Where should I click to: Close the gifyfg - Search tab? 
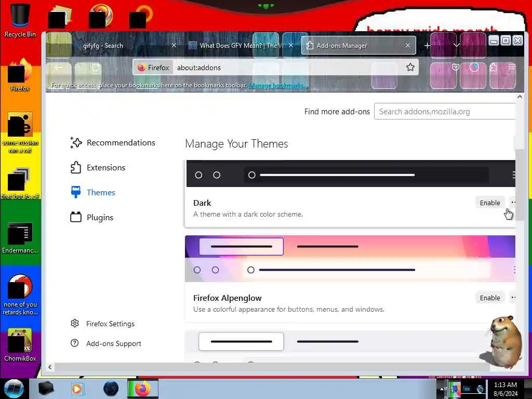click(x=174, y=45)
